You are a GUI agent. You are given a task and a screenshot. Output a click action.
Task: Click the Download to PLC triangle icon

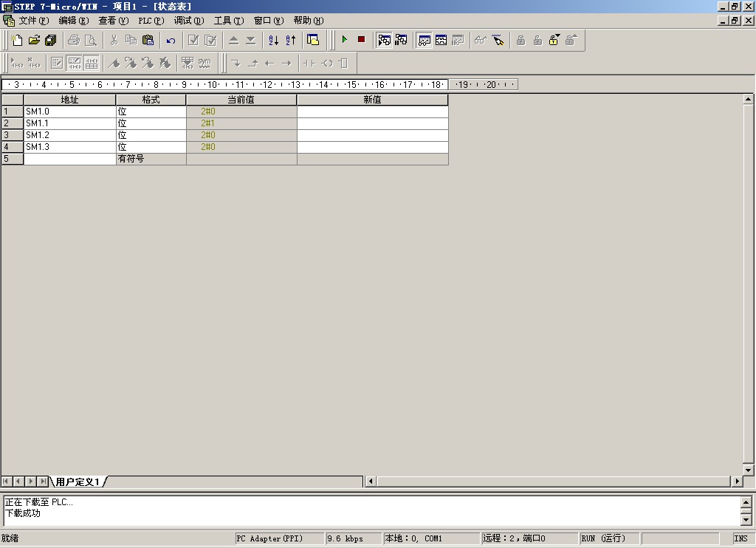click(251, 40)
